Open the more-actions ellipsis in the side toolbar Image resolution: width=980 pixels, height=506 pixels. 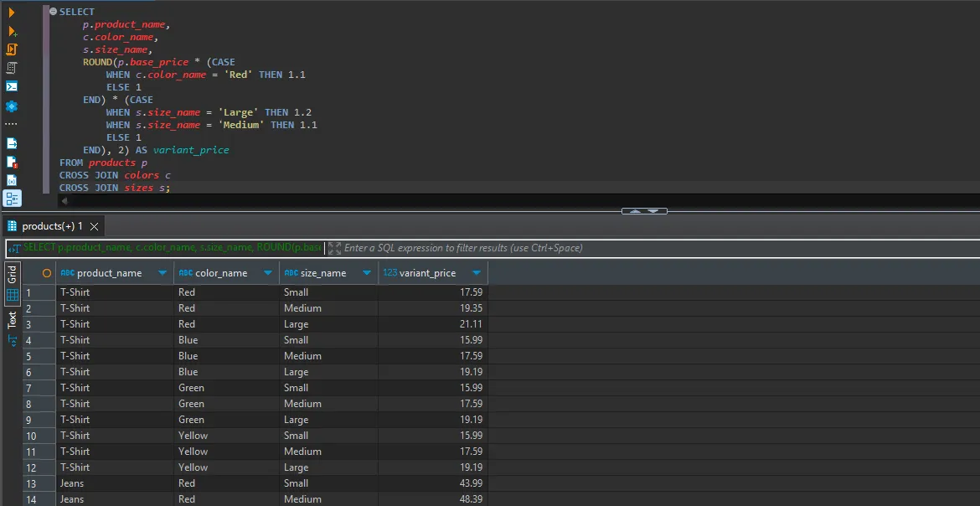11,124
